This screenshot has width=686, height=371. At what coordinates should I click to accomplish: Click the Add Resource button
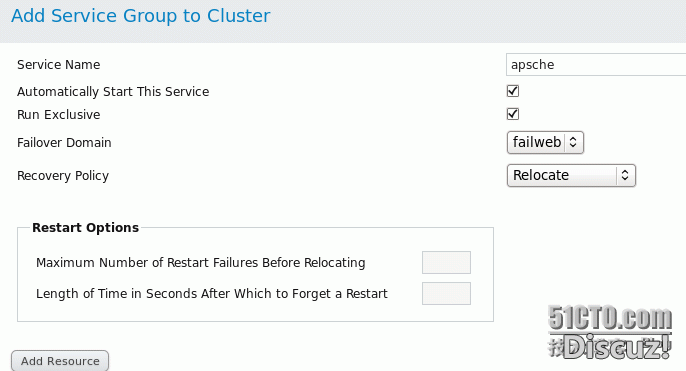point(60,361)
